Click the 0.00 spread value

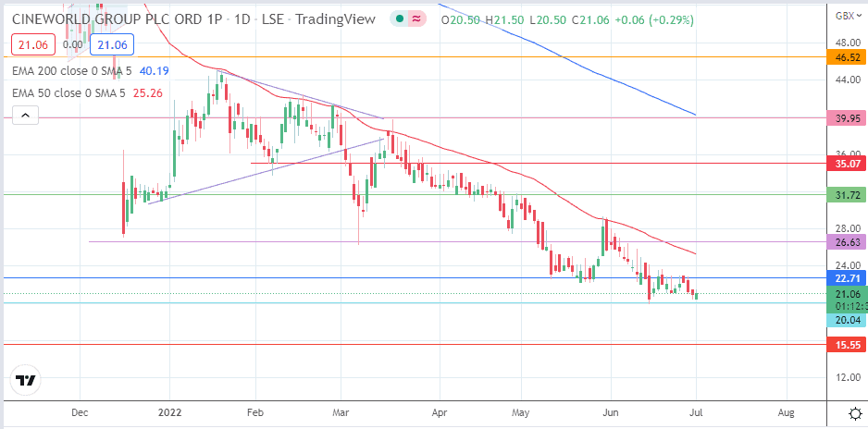73,45
